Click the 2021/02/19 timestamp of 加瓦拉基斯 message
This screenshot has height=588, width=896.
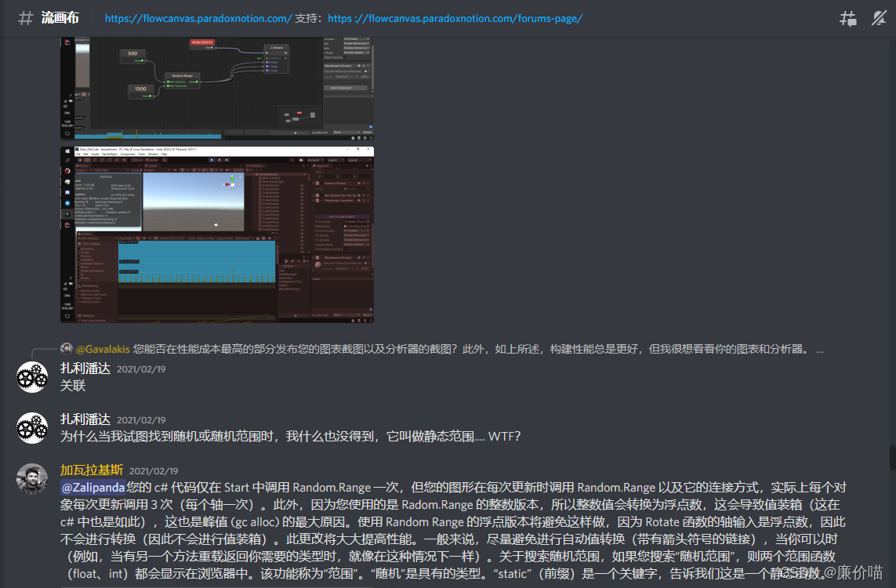154,471
